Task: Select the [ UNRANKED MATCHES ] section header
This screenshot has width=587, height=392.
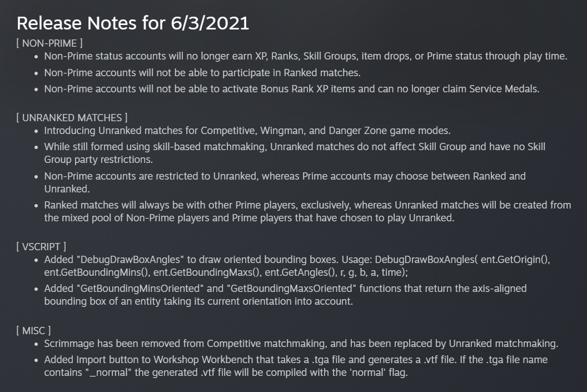Action: pyautogui.click(x=72, y=118)
